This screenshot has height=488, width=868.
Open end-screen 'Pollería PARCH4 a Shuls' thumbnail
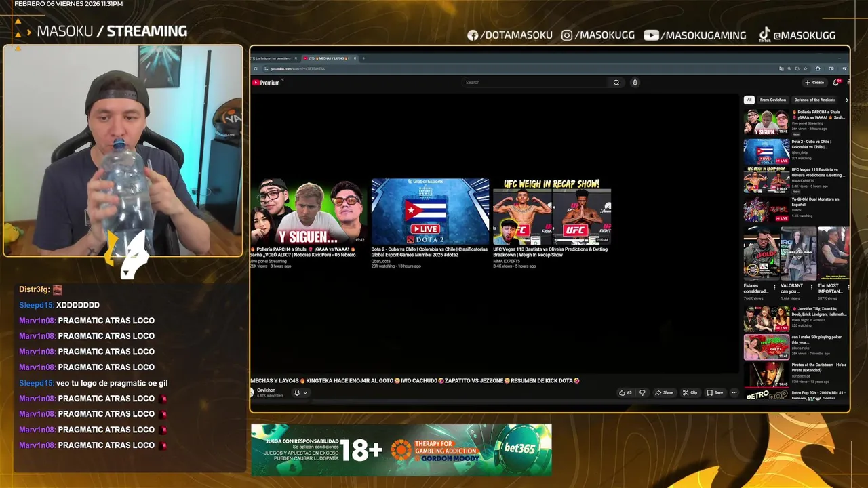(309, 211)
